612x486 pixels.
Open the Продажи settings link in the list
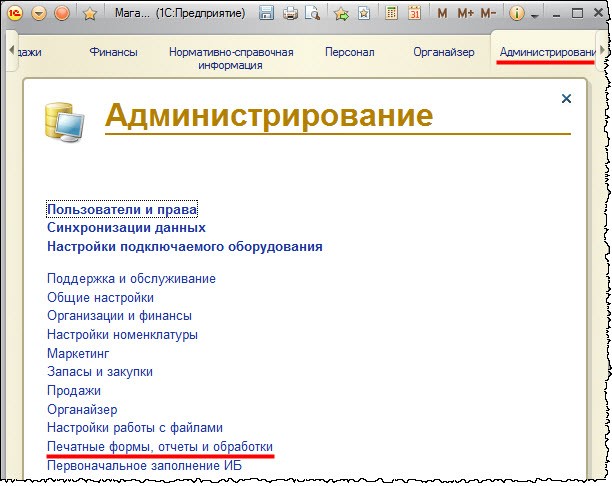click(x=74, y=391)
